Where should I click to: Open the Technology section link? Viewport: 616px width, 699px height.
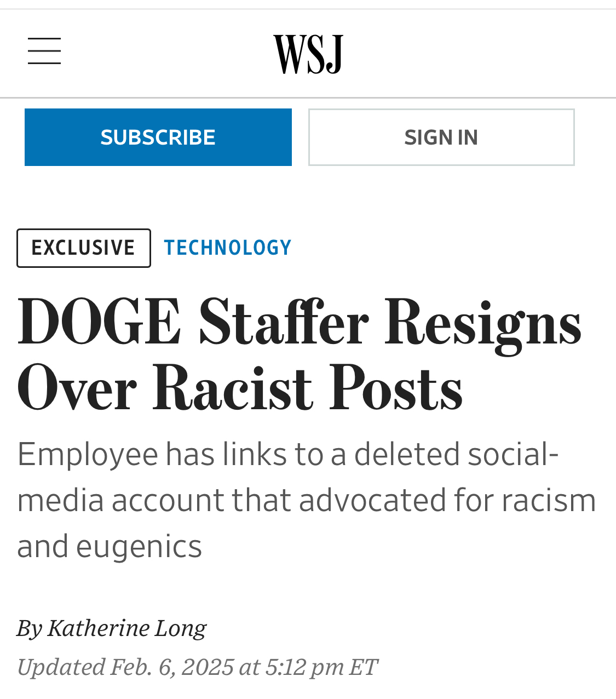pyautogui.click(x=228, y=248)
